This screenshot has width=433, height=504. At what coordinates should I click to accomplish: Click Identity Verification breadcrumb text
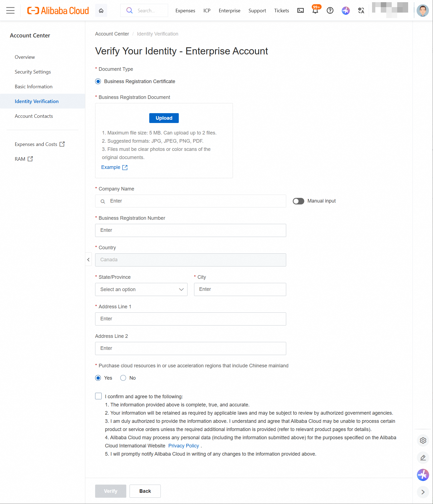(157, 34)
